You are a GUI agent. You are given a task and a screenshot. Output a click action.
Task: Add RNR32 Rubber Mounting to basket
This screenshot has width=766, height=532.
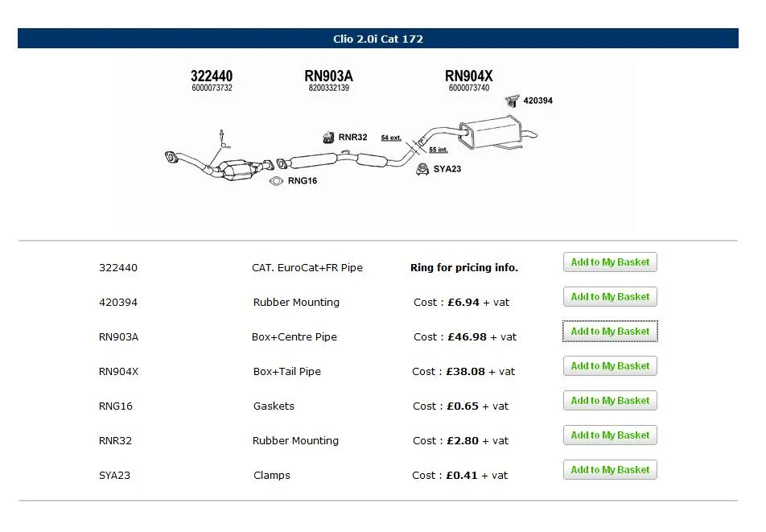[x=610, y=435]
